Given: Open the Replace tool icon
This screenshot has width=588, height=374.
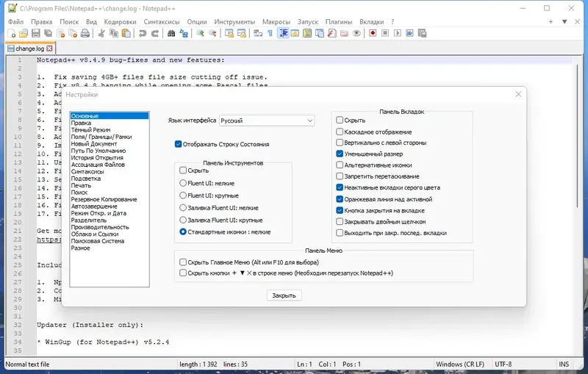Looking at the screenshot, I should click(184, 33).
